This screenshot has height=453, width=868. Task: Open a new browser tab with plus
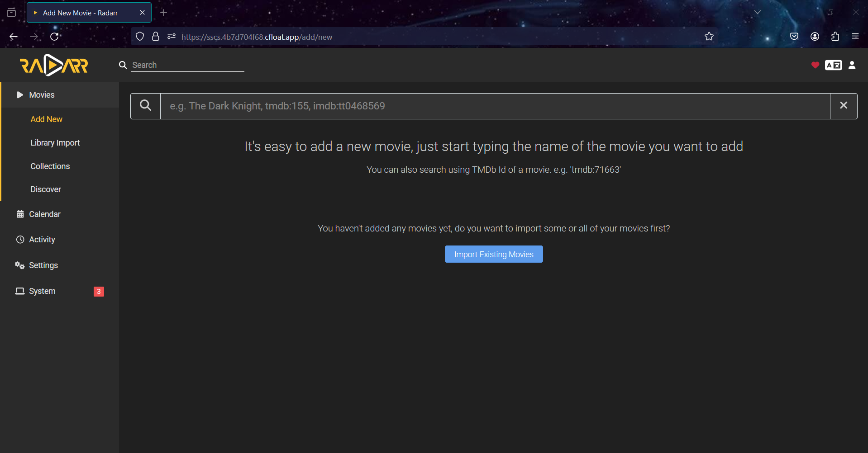(x=164, y=13)
